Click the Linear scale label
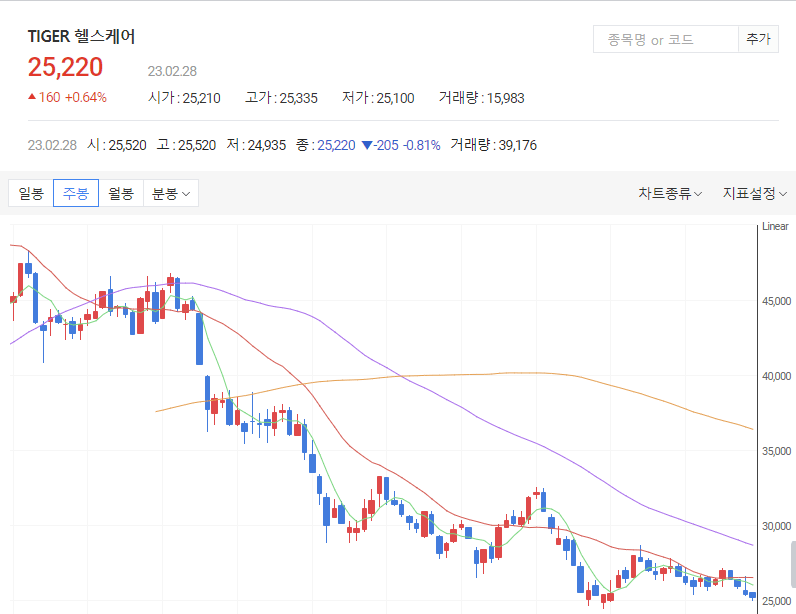Image resolution: width=796 pixels, height=614 pixels. click(x=775, y=227)
